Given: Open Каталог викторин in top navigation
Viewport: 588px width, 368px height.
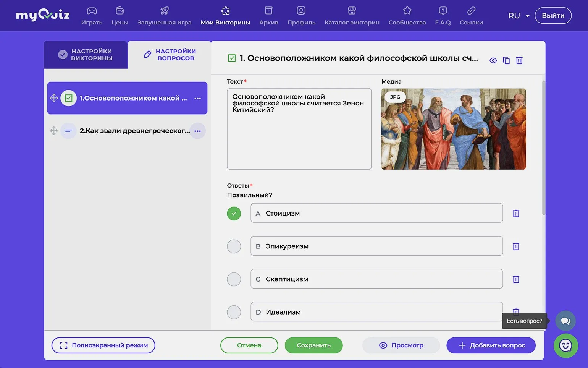Looking at the screenshot, I should point(352,16).
